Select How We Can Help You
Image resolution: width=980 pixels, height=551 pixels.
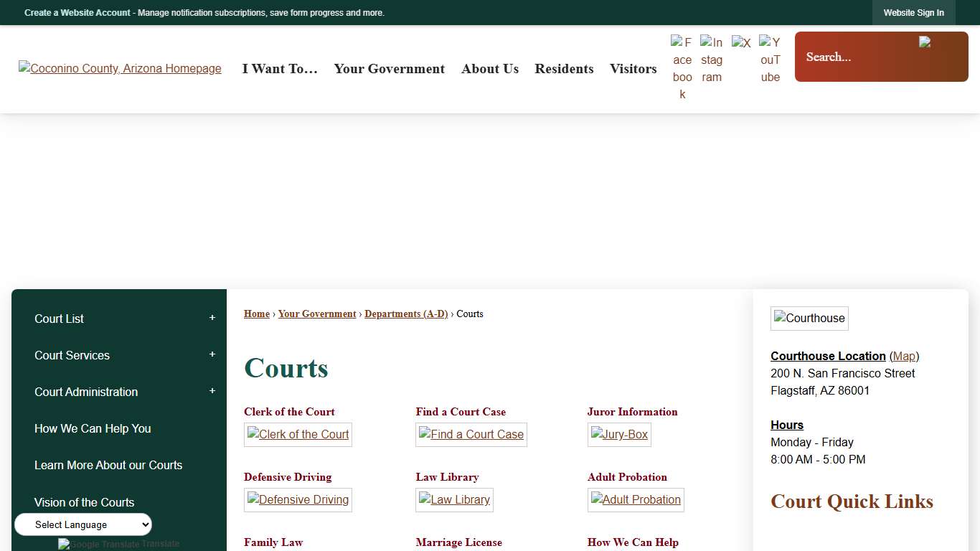tap(93, 428)
